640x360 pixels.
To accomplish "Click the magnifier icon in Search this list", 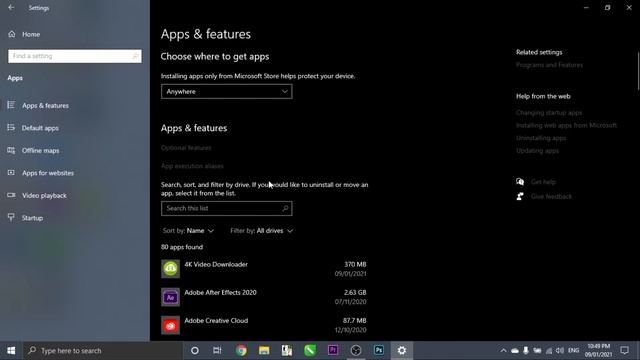I will click(x=285, y=208).
